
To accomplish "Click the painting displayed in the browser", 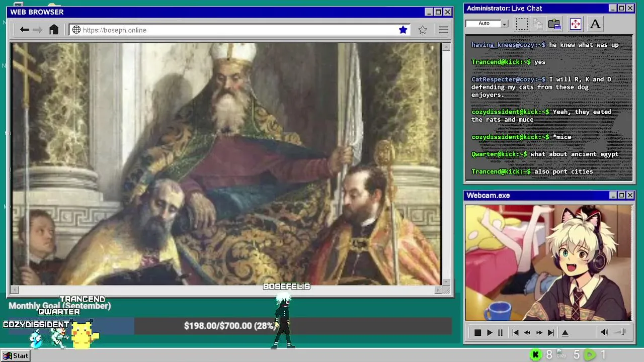I will click(225, 164).
